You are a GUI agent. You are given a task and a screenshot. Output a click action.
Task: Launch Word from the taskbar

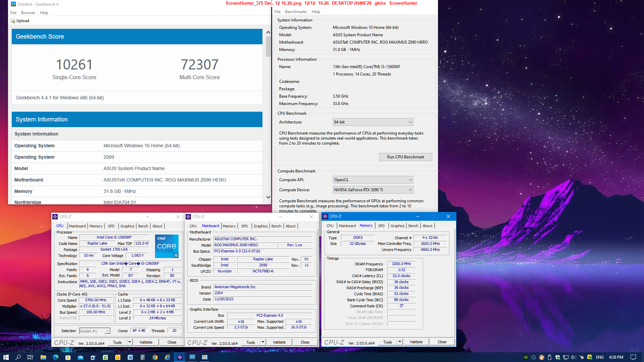[x=130, y=357]
